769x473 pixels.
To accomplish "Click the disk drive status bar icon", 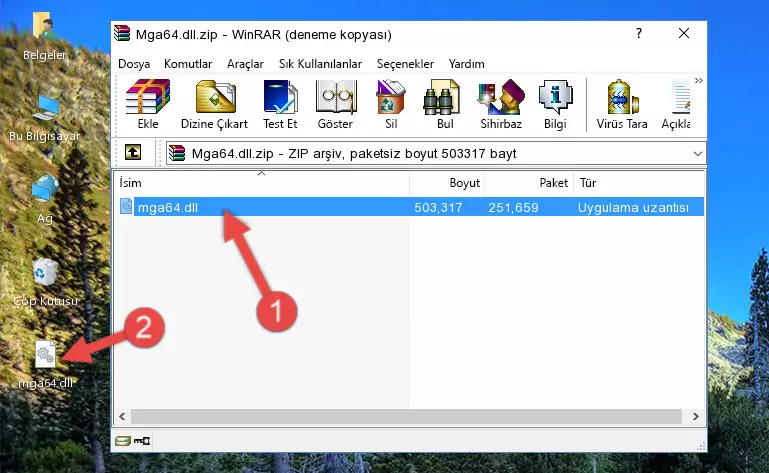I will tap(123, 441).
